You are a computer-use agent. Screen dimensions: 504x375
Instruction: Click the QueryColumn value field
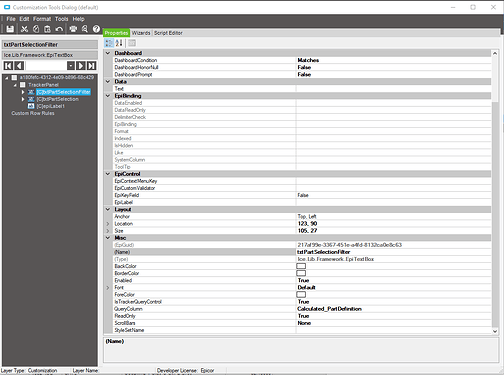click(393, 309)
